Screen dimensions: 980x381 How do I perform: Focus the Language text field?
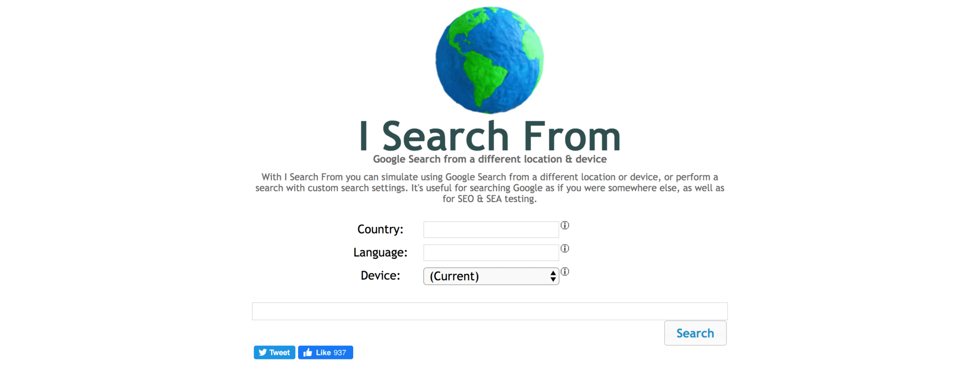(x=491, y=252)
